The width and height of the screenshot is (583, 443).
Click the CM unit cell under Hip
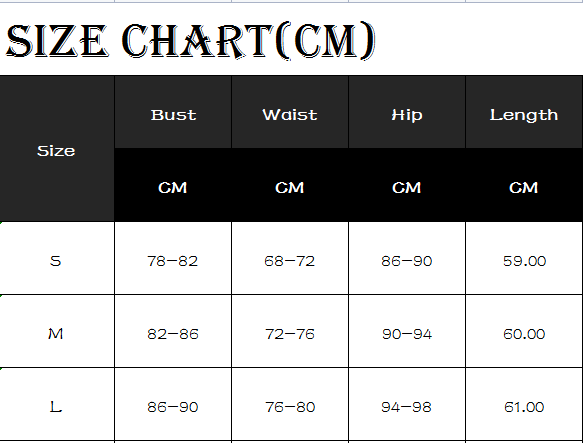[407, 185]
